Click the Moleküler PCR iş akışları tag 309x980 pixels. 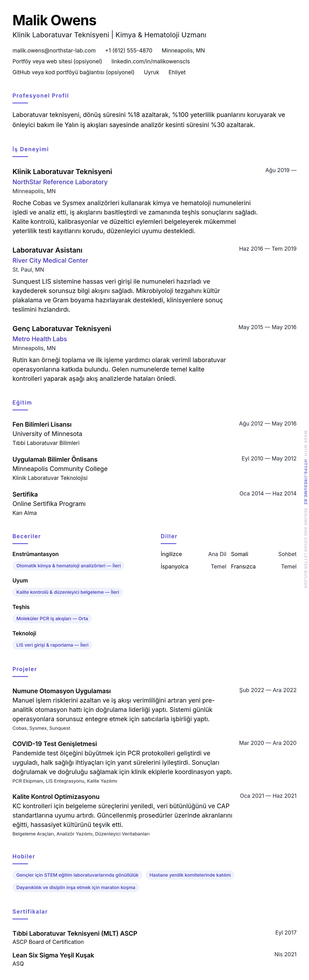[52, 619]
